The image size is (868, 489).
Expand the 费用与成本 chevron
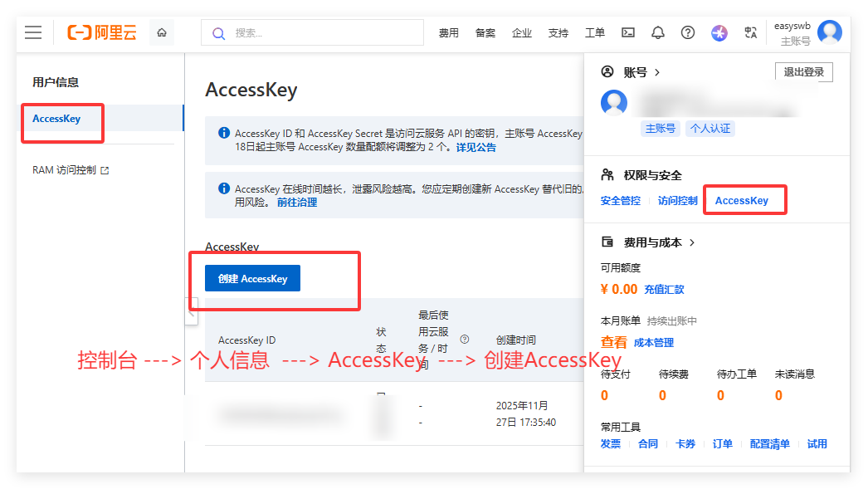pos(692,242)
